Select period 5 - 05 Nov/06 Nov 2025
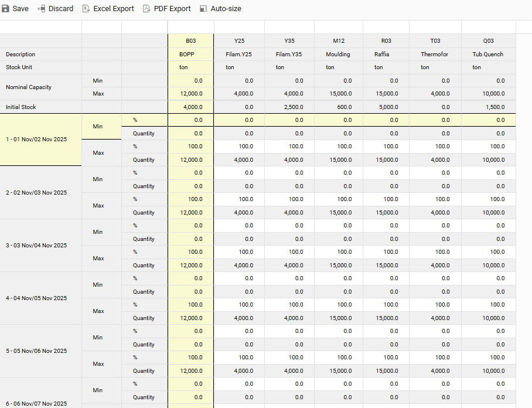Image resolution: width=532 pixels, height=408 pixels. click(40, 351)
